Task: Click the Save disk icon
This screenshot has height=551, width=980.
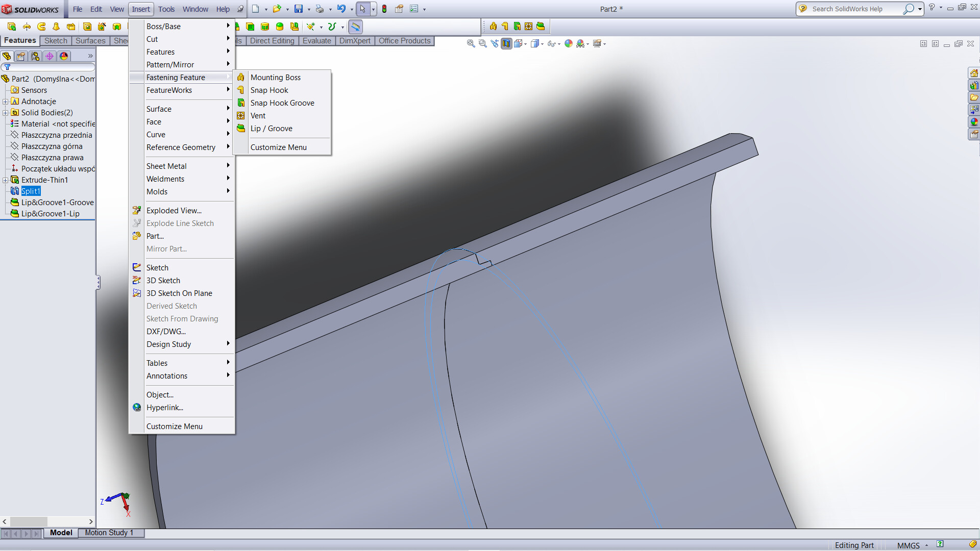Action: pyautogui.click(x=299, y=9)
